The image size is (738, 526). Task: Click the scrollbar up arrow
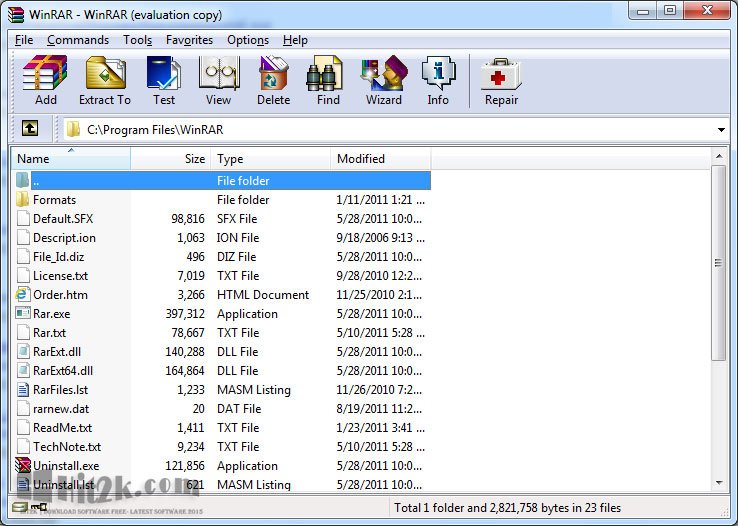[719, 156]
